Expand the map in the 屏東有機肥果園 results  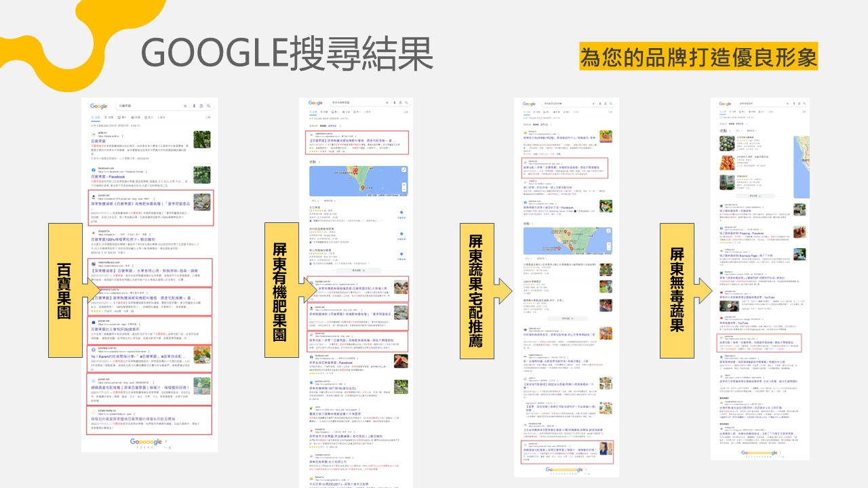click(403, 169)
